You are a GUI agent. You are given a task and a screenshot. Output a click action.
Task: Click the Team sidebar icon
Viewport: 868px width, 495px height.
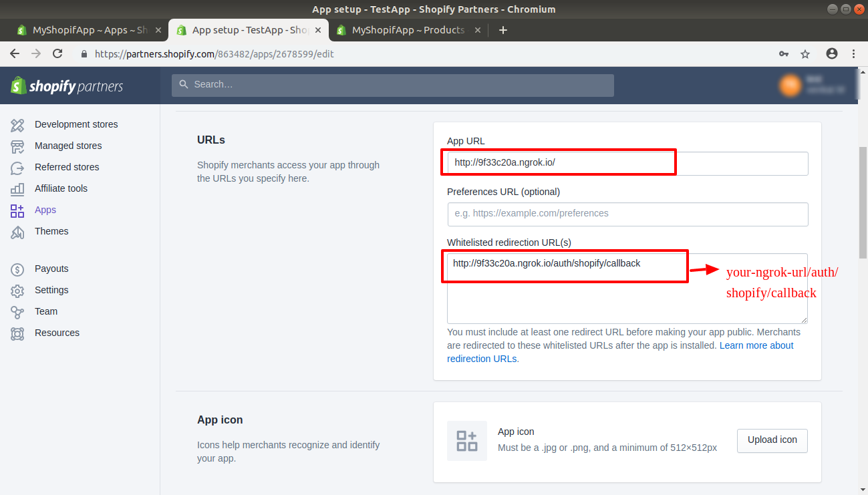(17, 312)
